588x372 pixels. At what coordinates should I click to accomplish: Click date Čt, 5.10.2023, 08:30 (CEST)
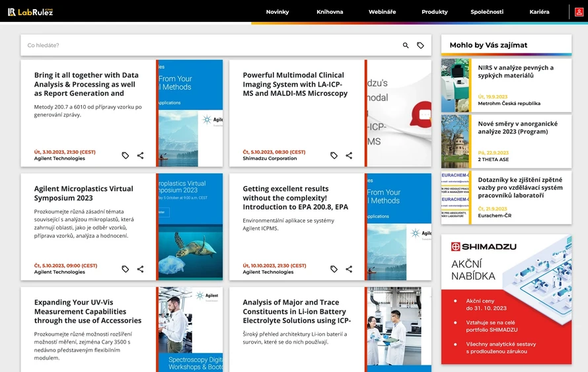[274, 152]
